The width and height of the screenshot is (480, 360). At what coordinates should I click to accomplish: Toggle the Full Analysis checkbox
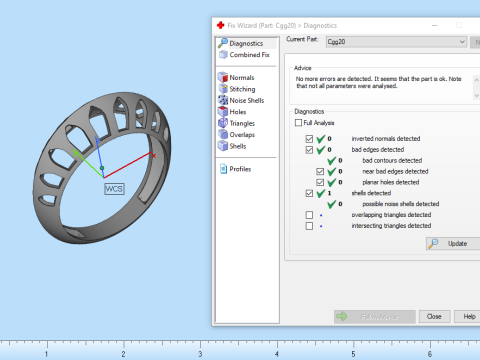[298, 123]
